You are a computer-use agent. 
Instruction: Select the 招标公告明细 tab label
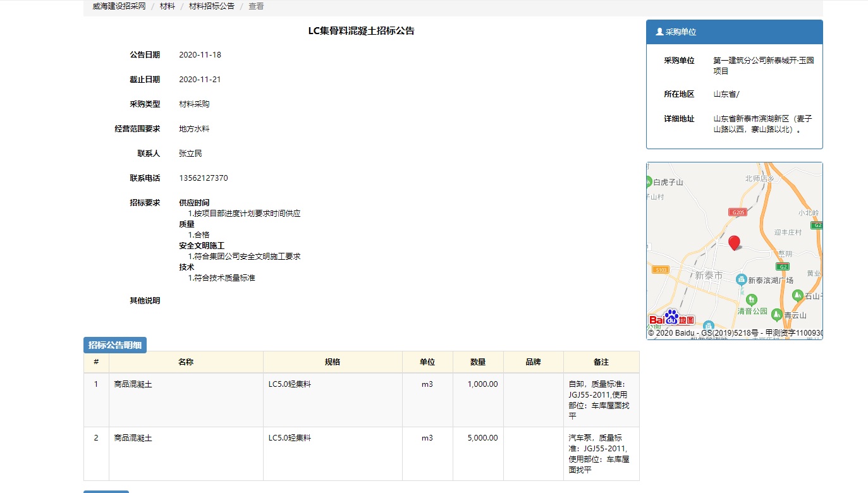(115, 345)
